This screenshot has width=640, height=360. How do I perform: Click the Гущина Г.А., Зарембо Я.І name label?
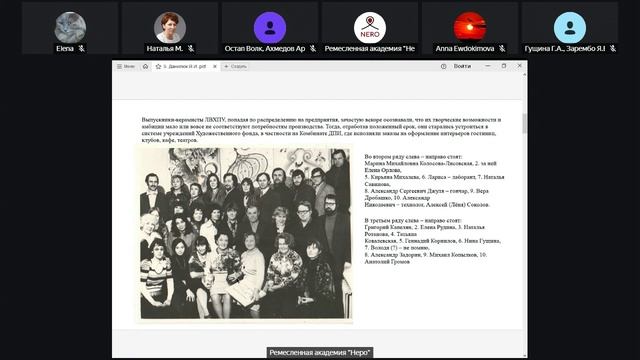click(x=565, y=49)
